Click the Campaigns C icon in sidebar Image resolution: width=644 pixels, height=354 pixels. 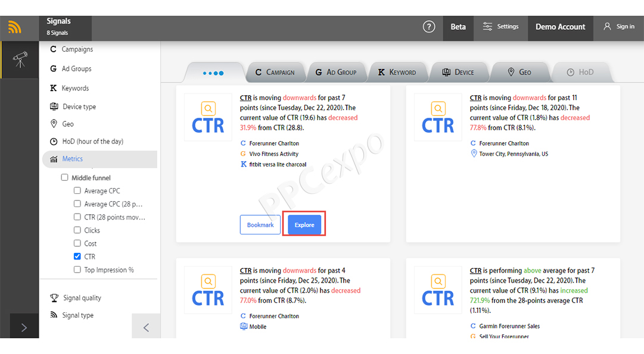coord(53,49)
